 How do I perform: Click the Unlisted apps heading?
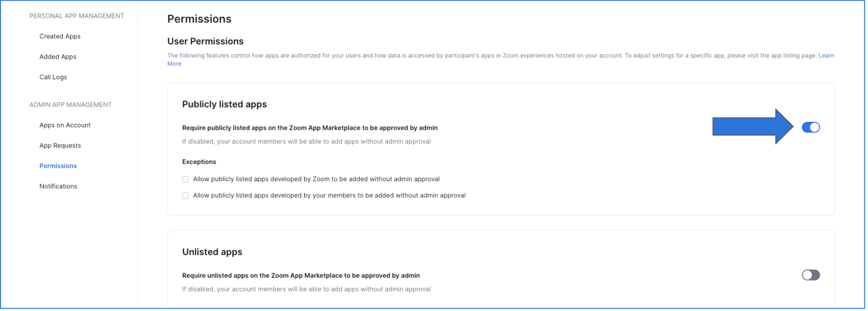point(212,252)
